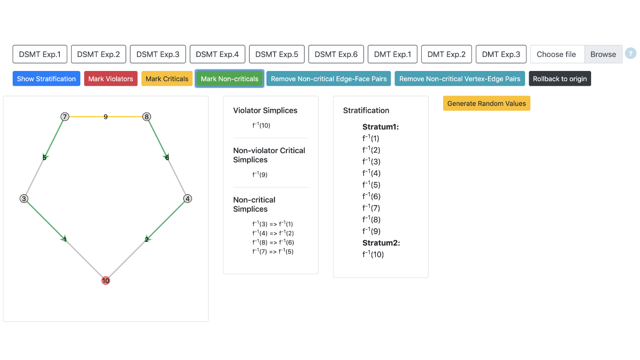Image resolution: width=640 pixels, height=360 pixels.
Task: Load the DSMT Exp.3 example
Action: click(x=158, y=54)
